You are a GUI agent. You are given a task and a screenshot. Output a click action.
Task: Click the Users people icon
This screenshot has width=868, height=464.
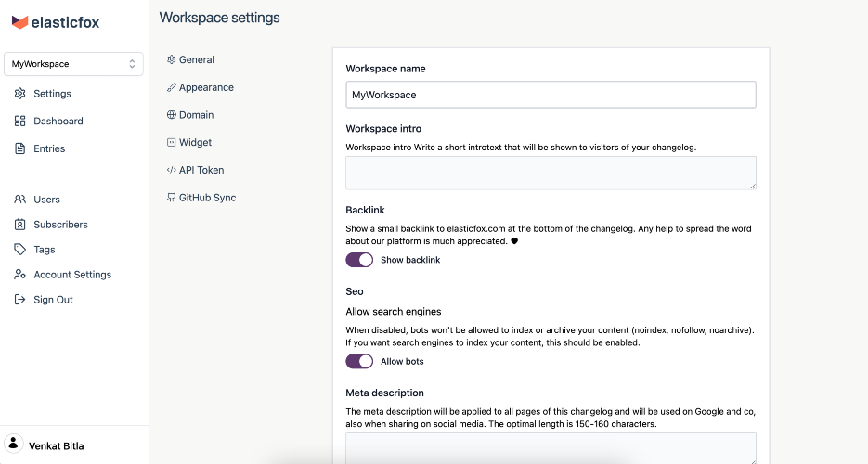pos(19,200)
